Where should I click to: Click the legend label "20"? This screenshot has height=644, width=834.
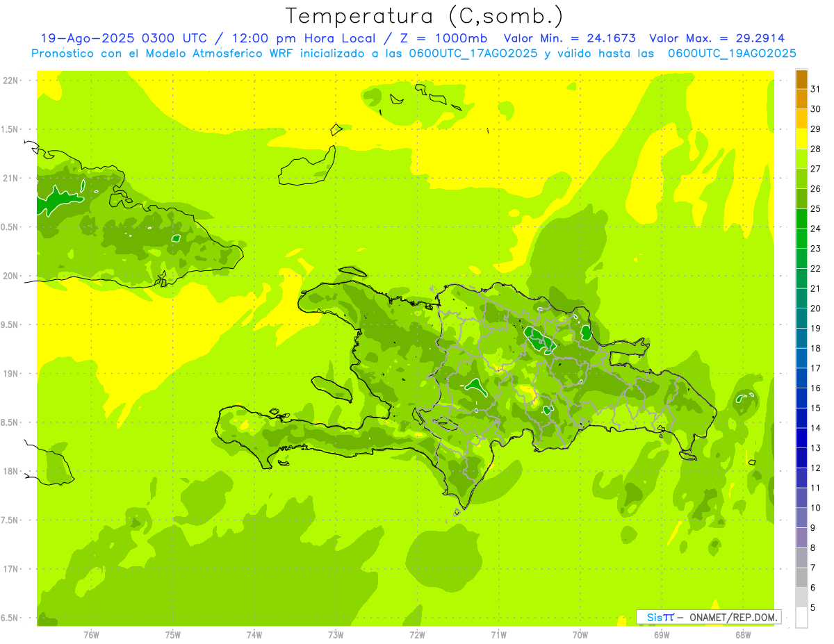[816, 308]
